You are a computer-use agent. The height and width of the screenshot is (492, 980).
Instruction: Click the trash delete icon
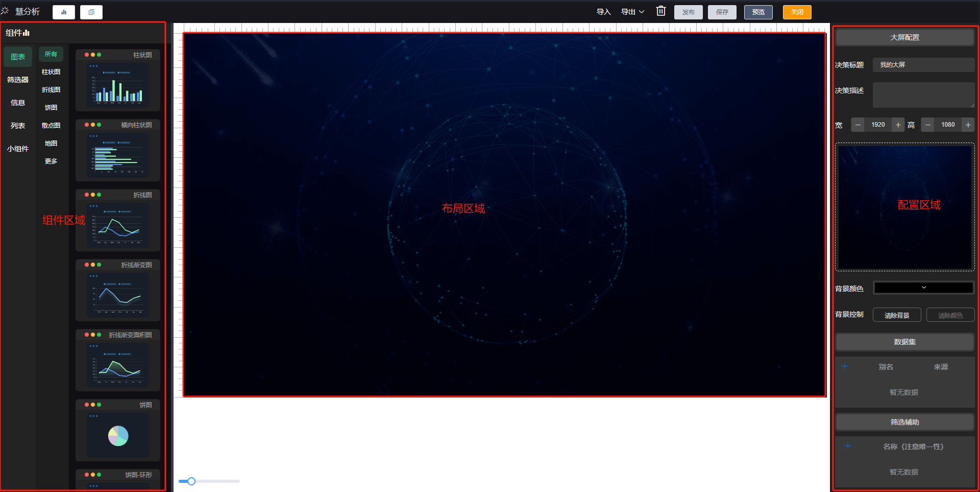(x=660, y=11)
